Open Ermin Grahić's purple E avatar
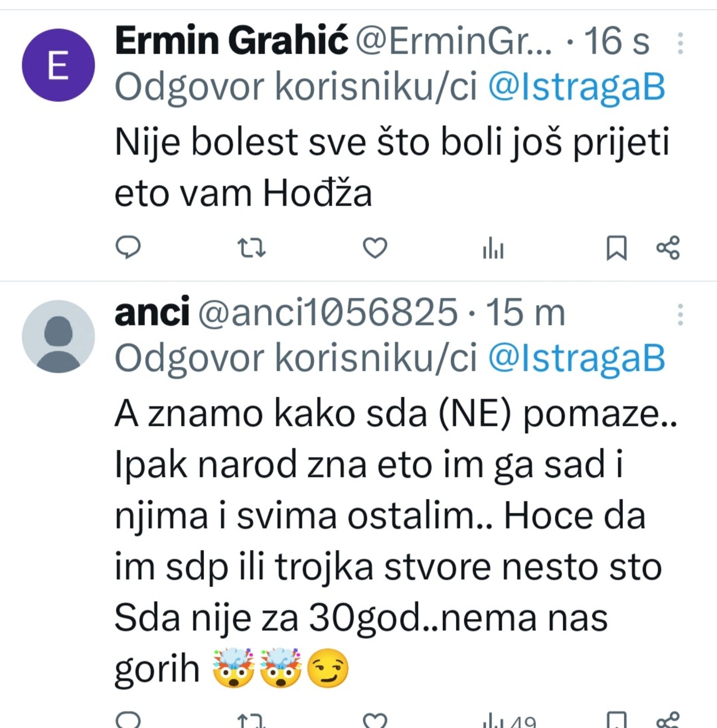Viewport: 717px width, 728px height. tap(58, 65)
